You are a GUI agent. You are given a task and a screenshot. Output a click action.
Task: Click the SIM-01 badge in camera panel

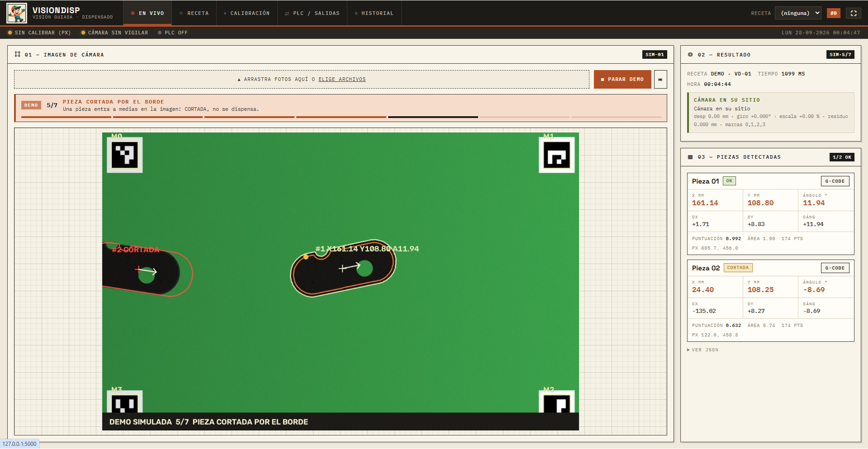[x=655, y=54]
